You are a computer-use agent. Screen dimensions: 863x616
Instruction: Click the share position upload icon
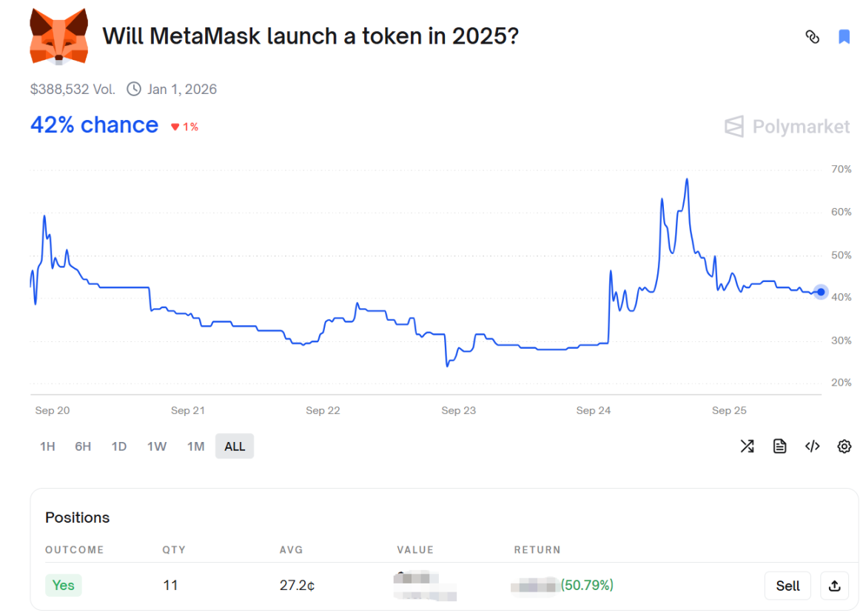834,586
